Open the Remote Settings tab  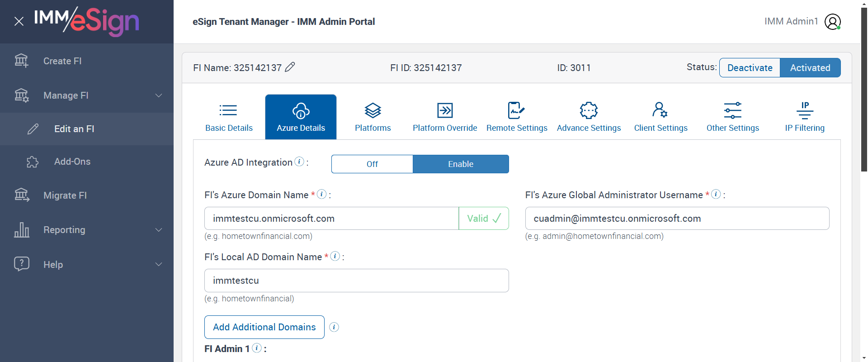[x=517, y=117]
